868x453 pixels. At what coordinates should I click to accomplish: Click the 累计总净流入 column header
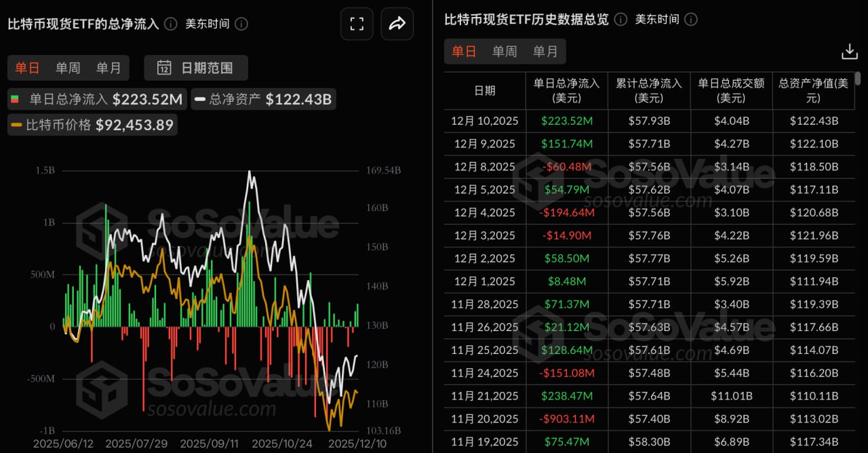pyautogui.click(x=649, y=90)
